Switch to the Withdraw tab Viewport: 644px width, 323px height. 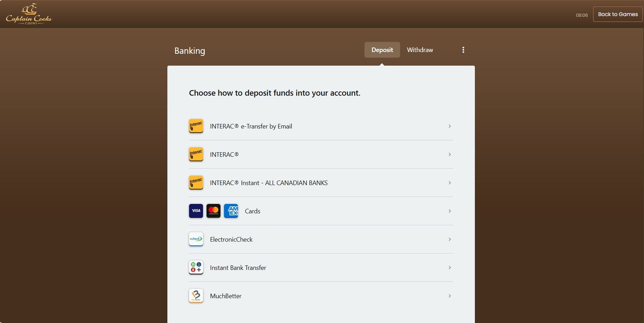click(420, 50)
